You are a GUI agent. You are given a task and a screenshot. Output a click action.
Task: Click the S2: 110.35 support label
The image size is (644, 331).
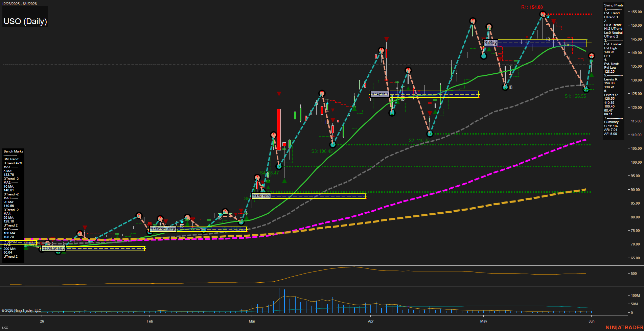pyautogui.click(x=419, y=140)
